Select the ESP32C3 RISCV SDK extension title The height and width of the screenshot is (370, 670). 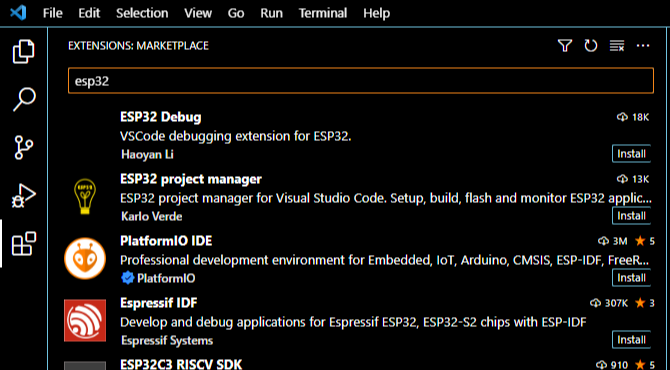(181, 364)
